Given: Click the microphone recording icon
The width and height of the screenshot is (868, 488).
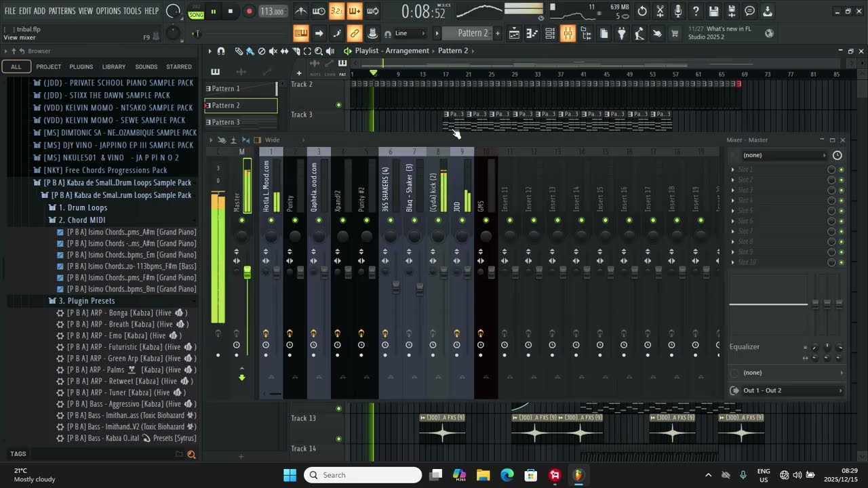Looking at the screenshot, I should point(678,11).
